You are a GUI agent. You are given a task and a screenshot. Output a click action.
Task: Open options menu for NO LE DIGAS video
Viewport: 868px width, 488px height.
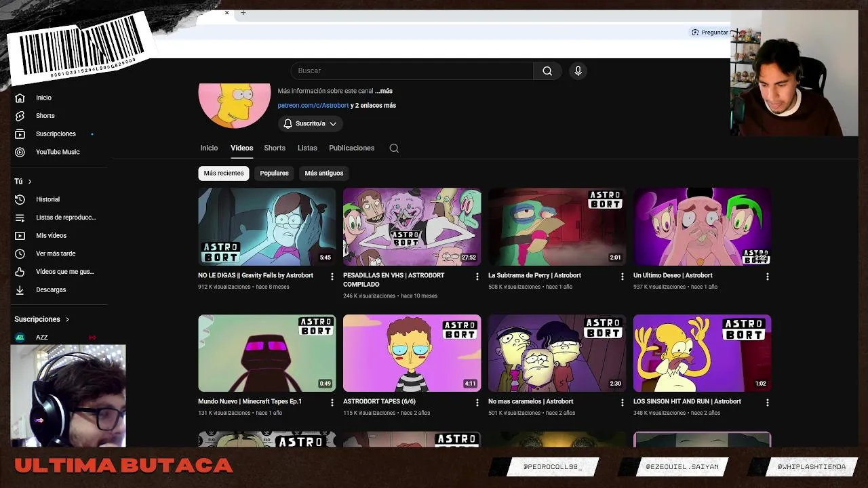332,277
